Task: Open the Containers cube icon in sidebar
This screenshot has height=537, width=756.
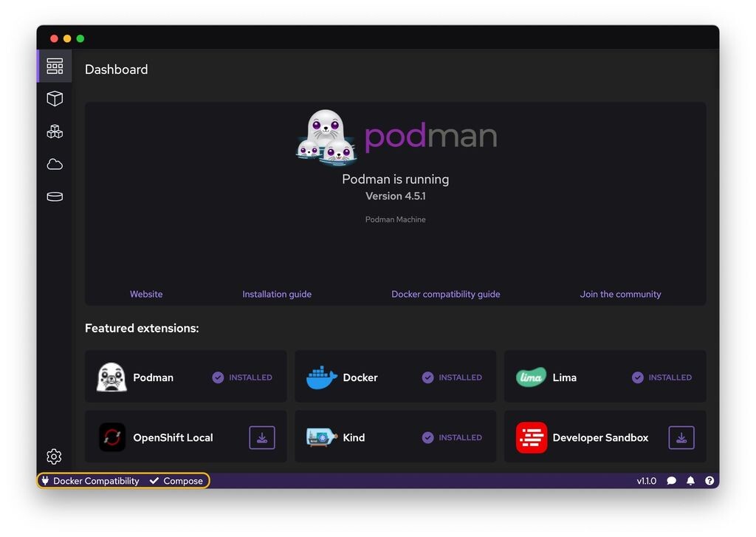Action: click(55, 98)
